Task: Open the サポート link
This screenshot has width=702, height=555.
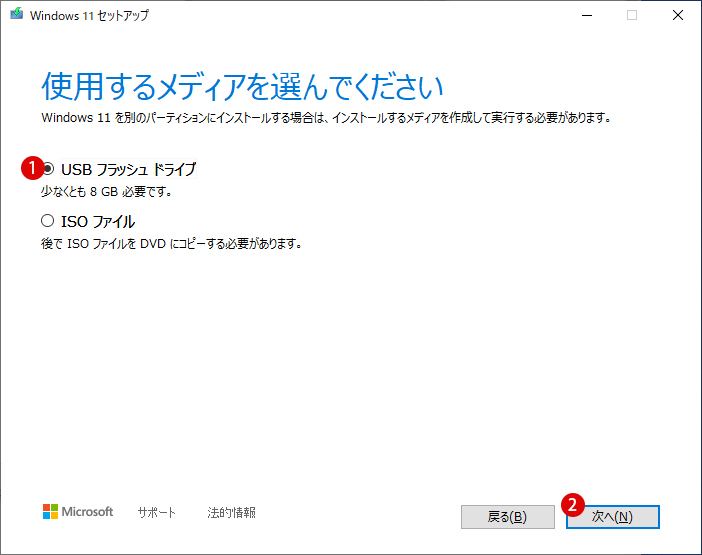Action: pyautogui.click(x=157, y=512)
